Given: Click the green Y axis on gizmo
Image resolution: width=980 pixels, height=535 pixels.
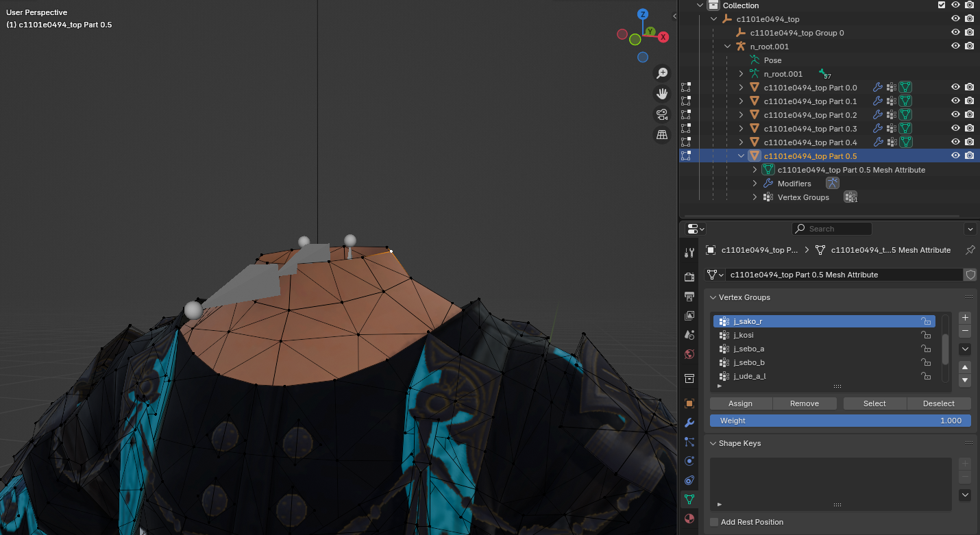Looking at the screenshot, I should point(650,32).
